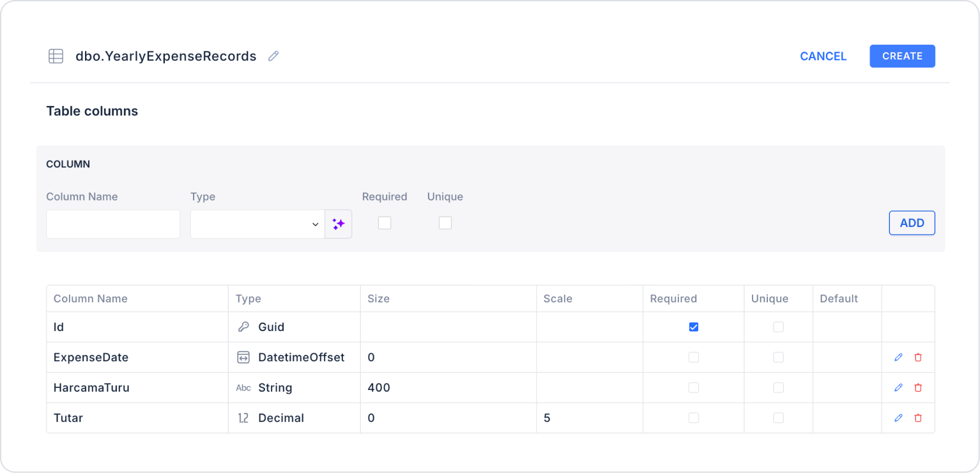Edit the HarcamaTuru column row

point(898,387)
